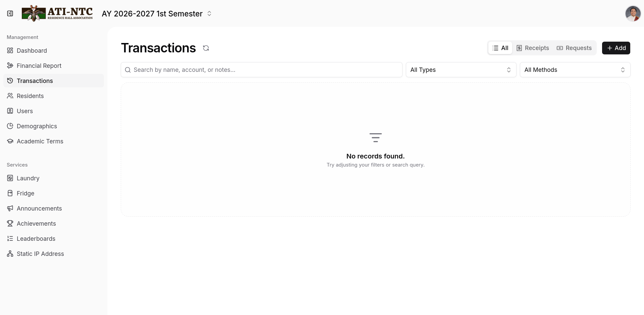Image resolution: width=644 pixels, height=315 pixels.
Task: Switch to the All transactions tab
Action: point(500,48)
